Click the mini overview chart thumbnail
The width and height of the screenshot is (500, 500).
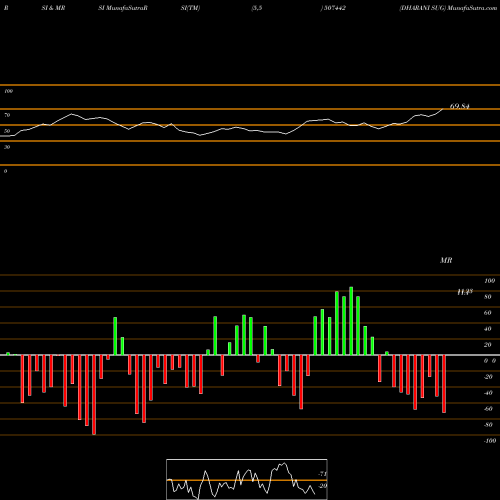click(x=247, y=479)
